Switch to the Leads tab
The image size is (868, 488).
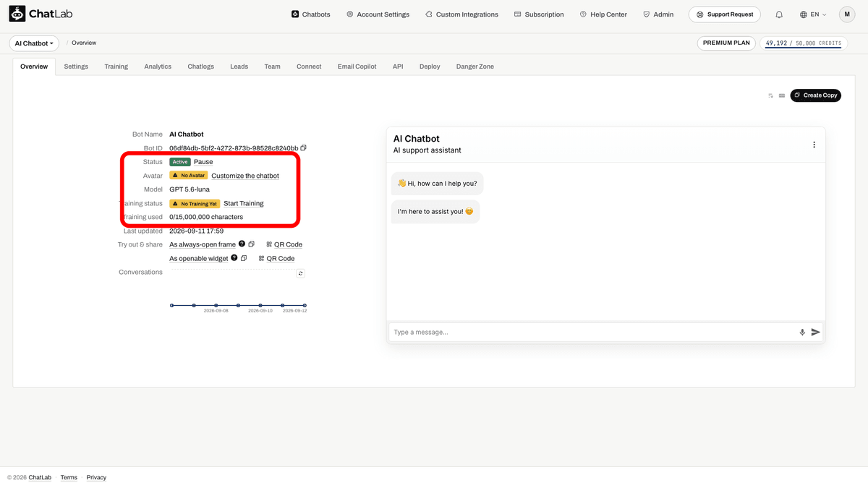click(239, 67)
